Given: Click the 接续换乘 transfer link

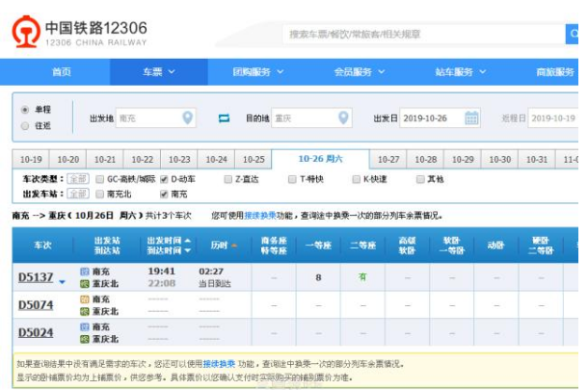Looking at the screenshot, I should [258, 215].
